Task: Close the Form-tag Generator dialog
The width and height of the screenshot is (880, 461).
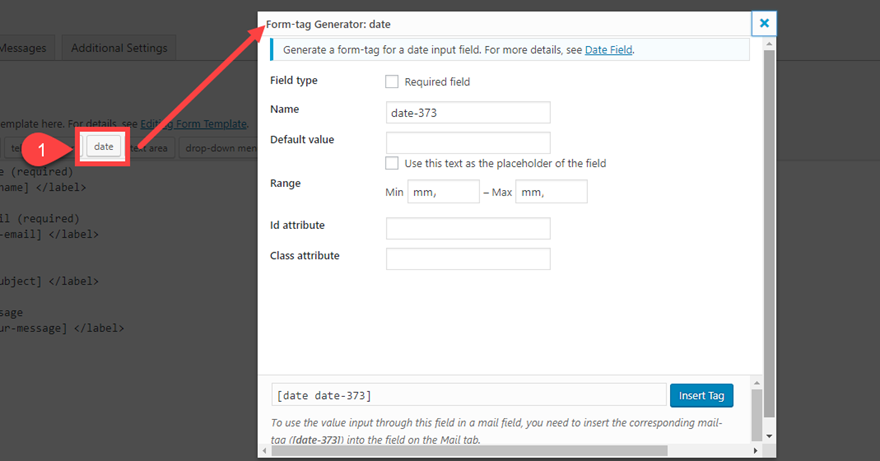Action: [x=763, y=23]
